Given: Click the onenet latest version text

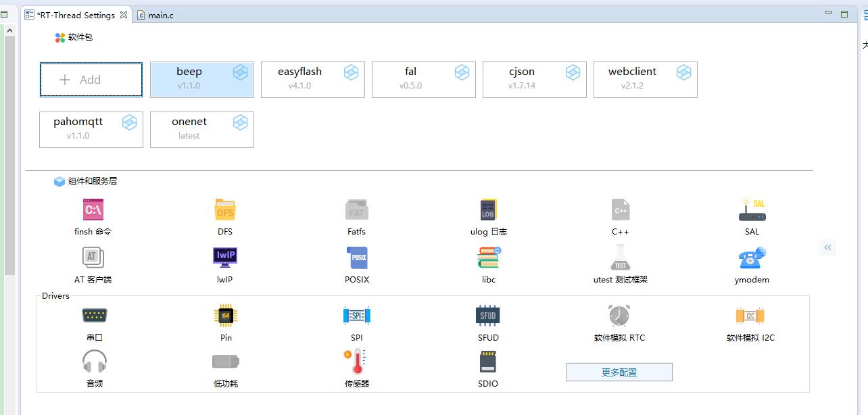Looking at the screenshot, I should (189, 136).
